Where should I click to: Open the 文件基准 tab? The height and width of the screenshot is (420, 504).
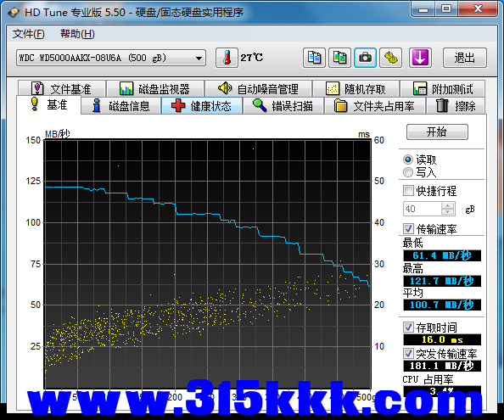tap(62, 88)
